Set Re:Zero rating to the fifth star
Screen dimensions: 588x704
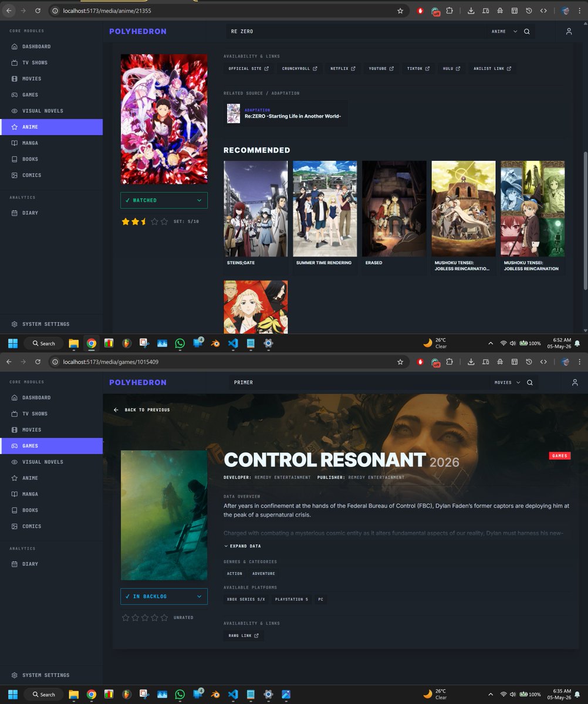point(164,221)
